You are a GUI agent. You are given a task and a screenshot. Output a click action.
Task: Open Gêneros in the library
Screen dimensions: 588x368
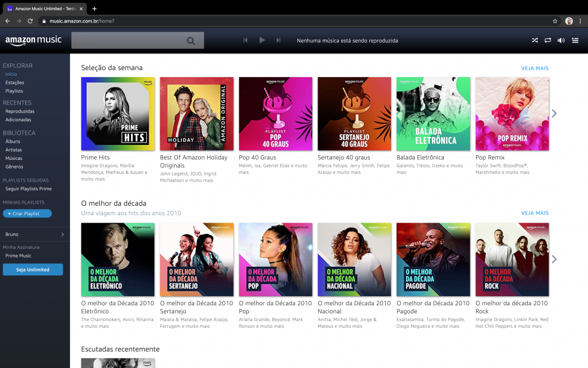coord(14,166)
